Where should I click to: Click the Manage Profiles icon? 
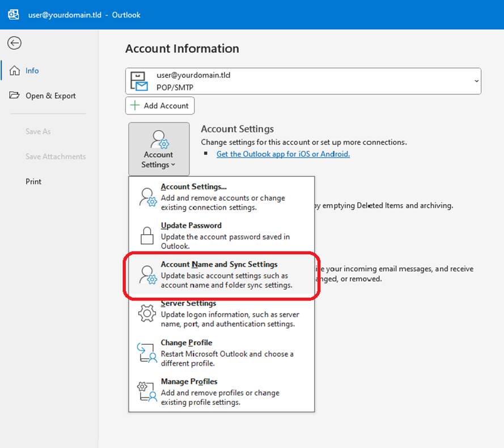(147, 392)
